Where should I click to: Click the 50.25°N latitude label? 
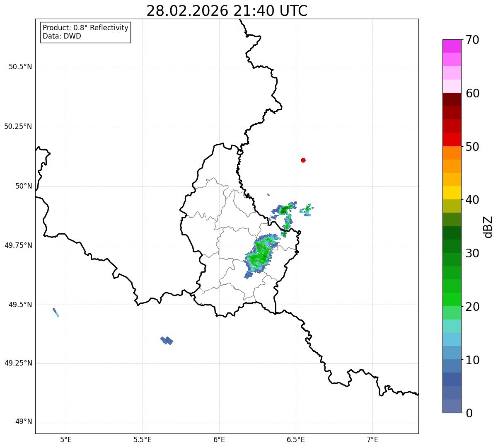18,126
